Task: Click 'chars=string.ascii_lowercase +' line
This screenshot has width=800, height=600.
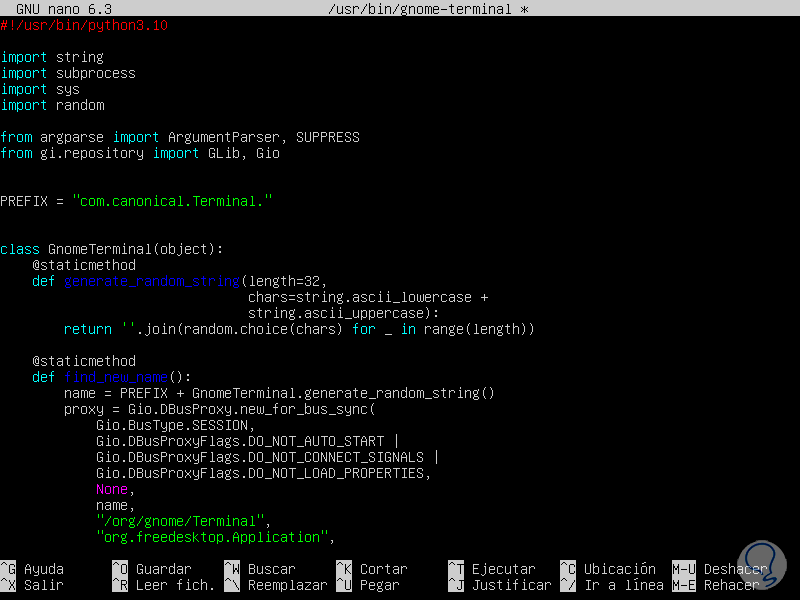Action: [x=368, y=297]
